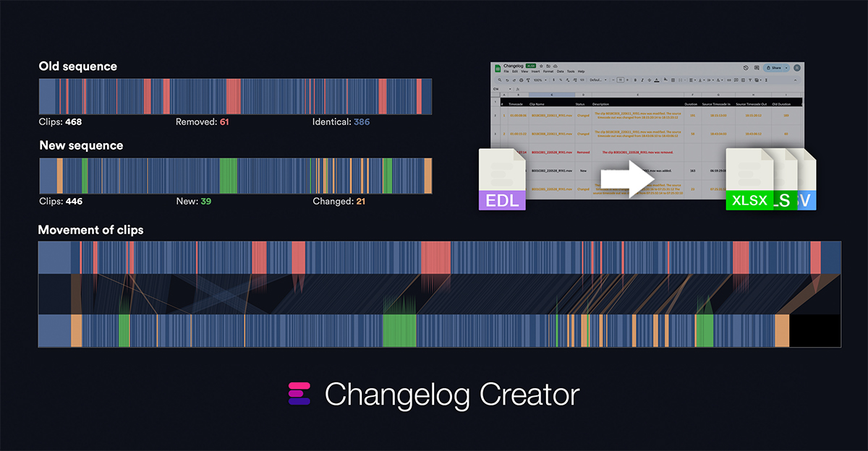Click the "Changelog Creator" title text
868x451 pixels.
(x=452, y=395)
